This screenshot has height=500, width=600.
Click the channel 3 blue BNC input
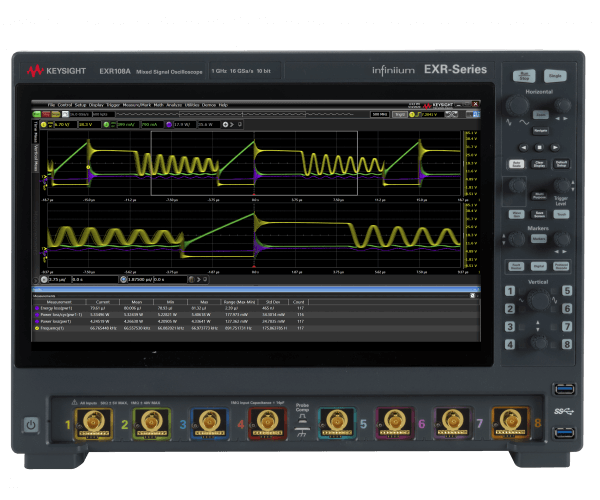pyautogui.click(x=210, y=423)
